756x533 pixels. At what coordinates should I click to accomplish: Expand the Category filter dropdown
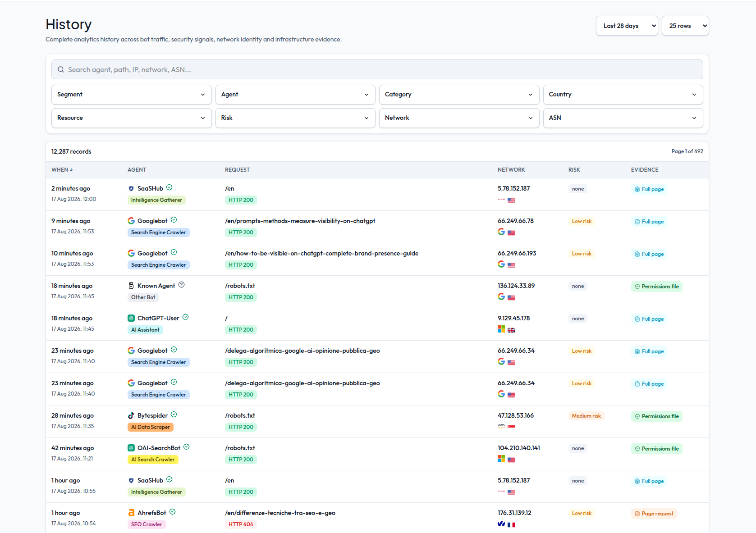pyautogui.click(x=459, y=95)
